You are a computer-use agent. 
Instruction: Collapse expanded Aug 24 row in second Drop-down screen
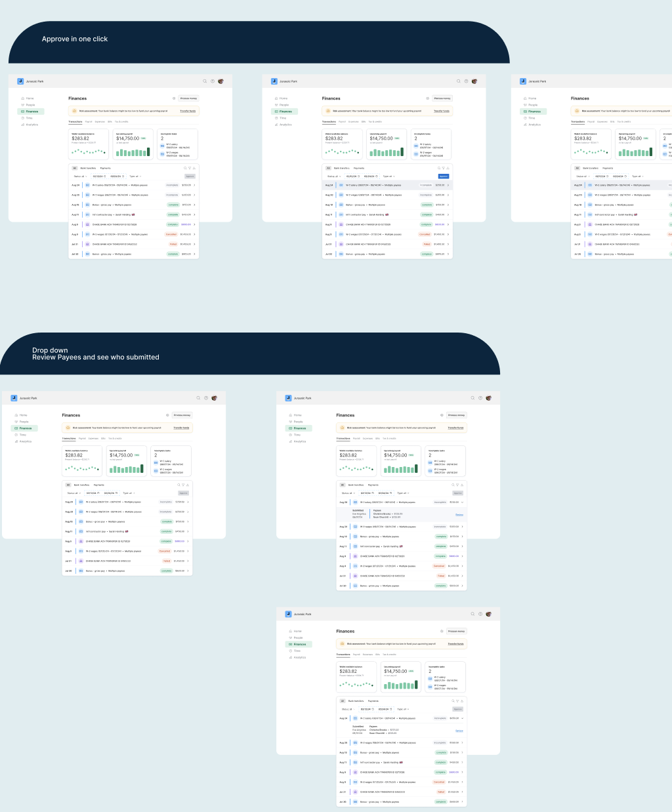pyautogui.click(x=462, y=502)
